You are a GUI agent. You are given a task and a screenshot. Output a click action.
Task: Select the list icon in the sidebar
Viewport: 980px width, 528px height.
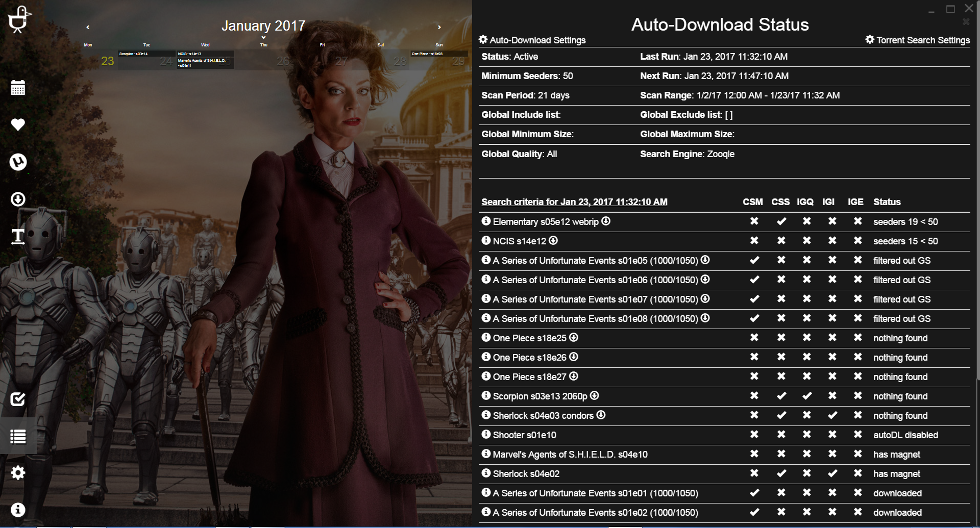18,437
